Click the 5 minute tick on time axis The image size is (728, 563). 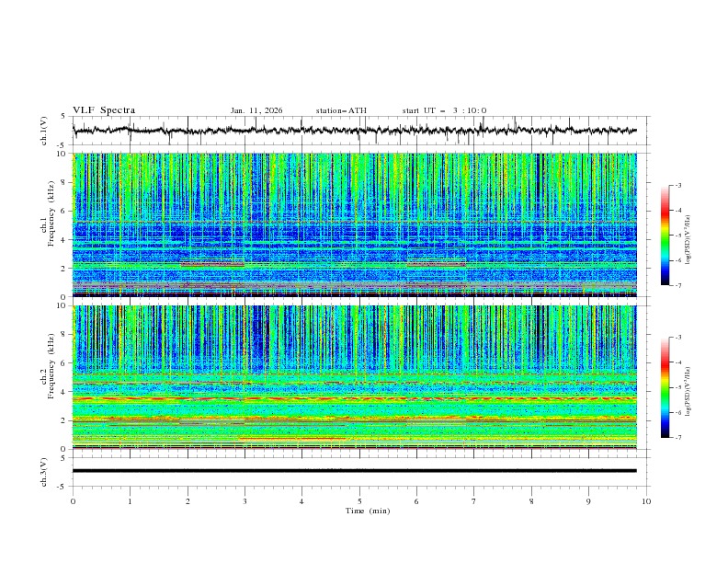pos(359,501)
